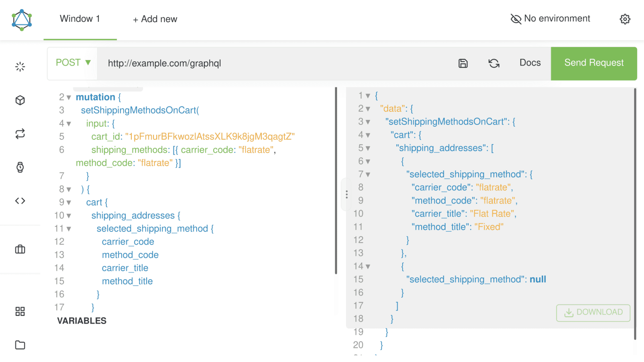Screen dimensions: 644x362
Task: Toggle the No environment selector
Action: coord(550,19)
